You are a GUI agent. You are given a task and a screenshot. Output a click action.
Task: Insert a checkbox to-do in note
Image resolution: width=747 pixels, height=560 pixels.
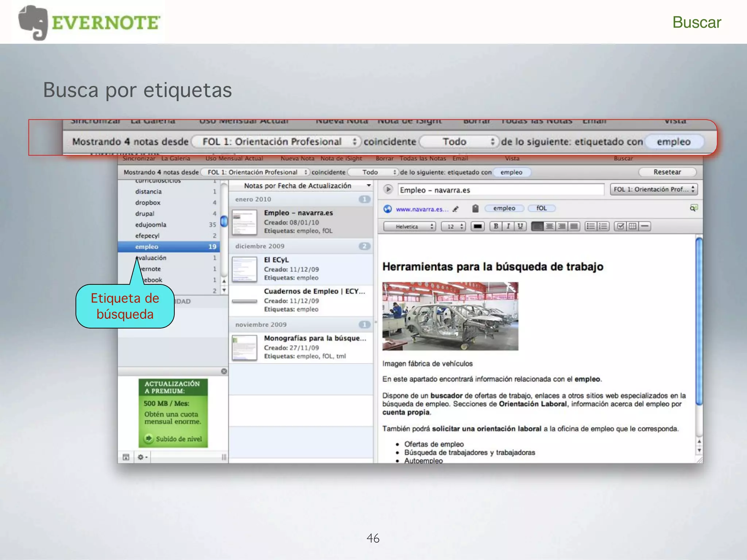(x=620, y=226)
